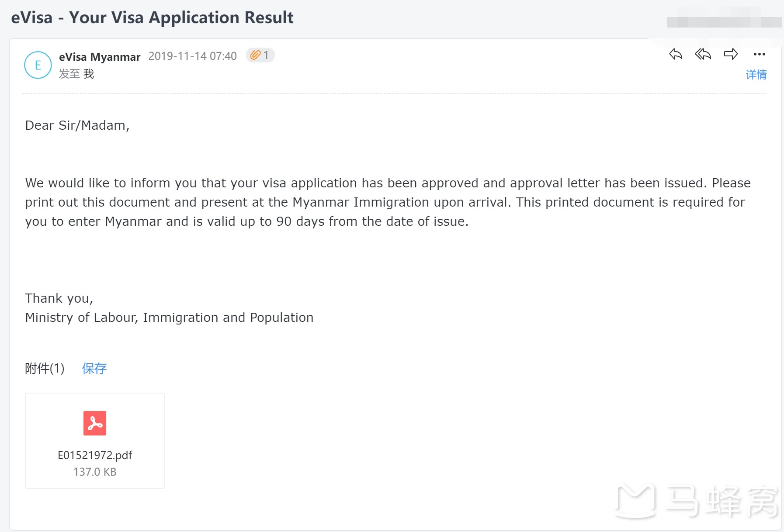Open the red PDF attachment icon

click(x=95, y=423)
